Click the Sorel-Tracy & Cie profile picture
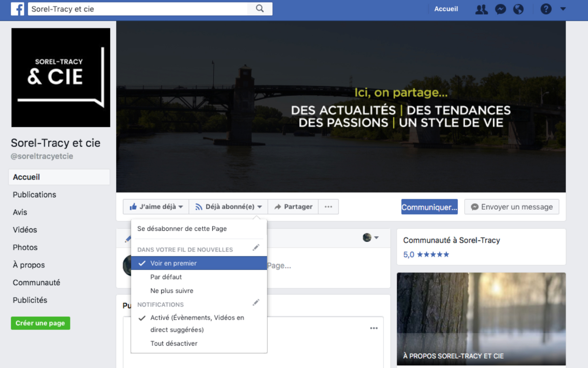The image size is (588, 368). pos(61,78)
